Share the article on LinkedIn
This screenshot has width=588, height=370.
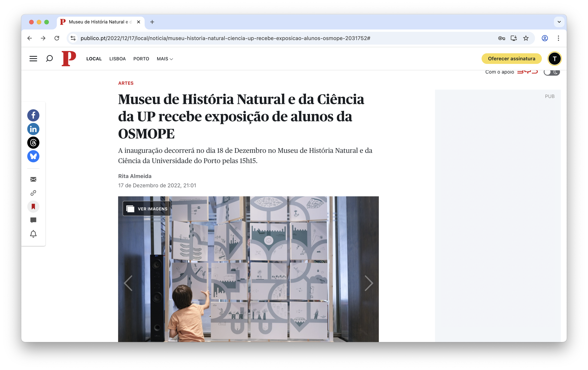(x=33, y=129)
